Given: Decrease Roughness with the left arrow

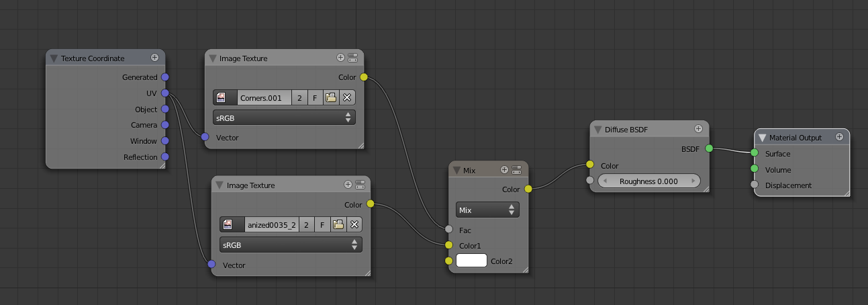Looking at the screenshot, I should pyautogui.click(x=604, y=181).
